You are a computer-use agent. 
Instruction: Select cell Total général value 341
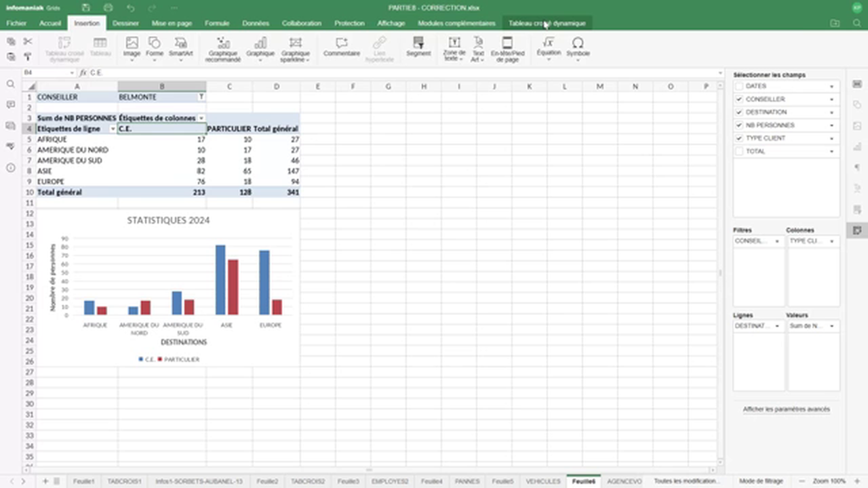(x=276, y=192)
